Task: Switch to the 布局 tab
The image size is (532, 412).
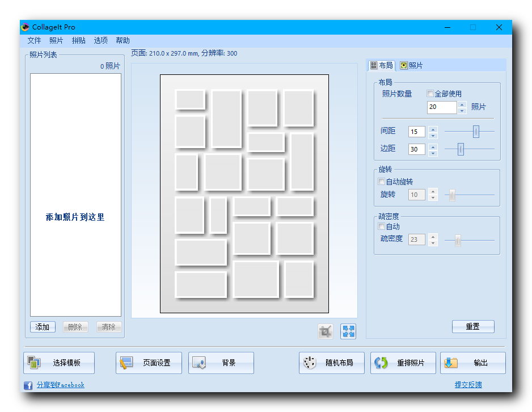Action: (x=382, y=65)
